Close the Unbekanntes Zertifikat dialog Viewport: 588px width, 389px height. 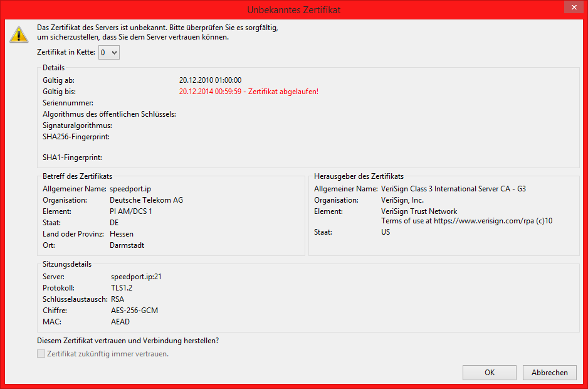tap(574, 7)
